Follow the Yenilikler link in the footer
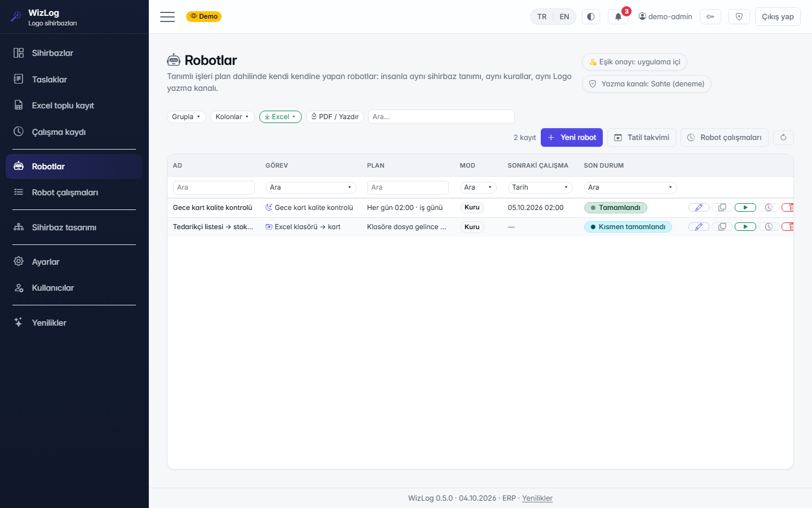The height and width of the screenshot is (508, 812). (537, 498)
